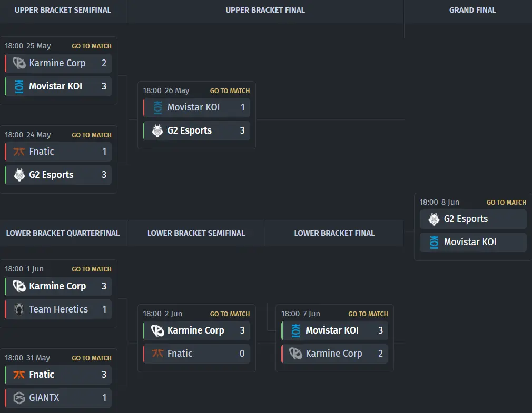Click Karmine Corp name in 25 May match
The height and width of the screenshot is (413, 532).
tap(57, 63)
